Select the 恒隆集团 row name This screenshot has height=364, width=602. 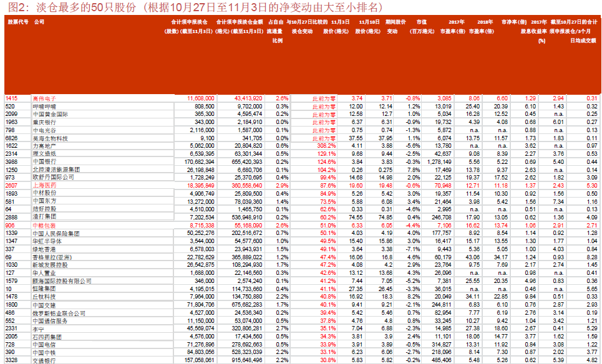point(44,289)
